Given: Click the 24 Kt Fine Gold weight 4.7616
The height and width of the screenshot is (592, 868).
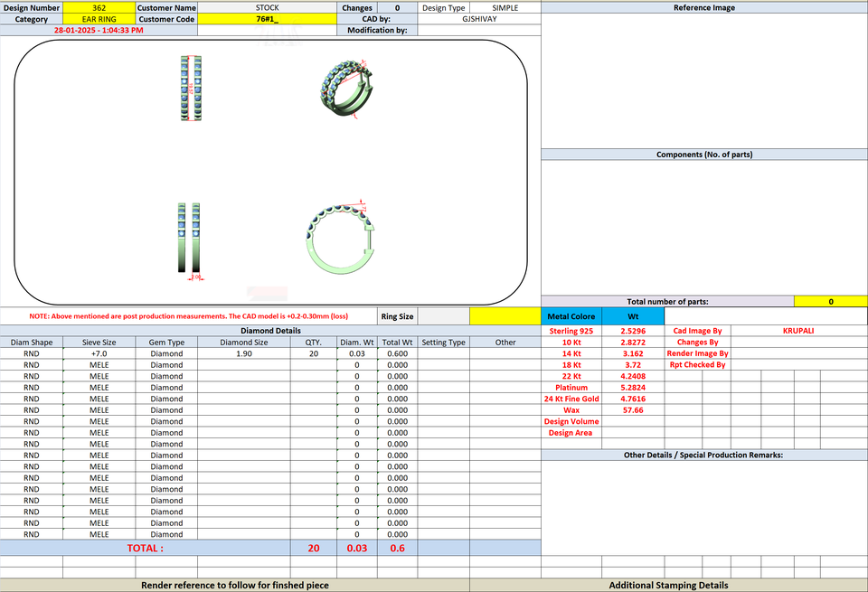Looking at the screenshot, I should click(633, 399).
